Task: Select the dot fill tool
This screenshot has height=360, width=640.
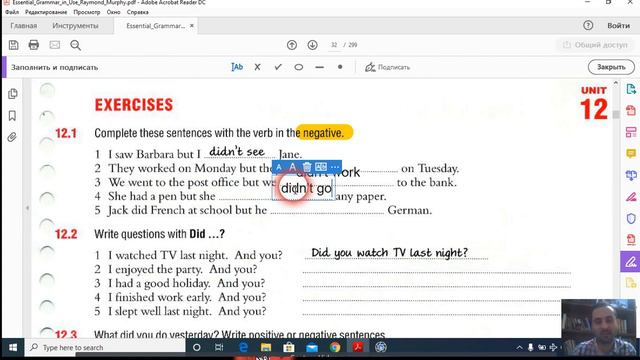Action: tap(340, 67)
